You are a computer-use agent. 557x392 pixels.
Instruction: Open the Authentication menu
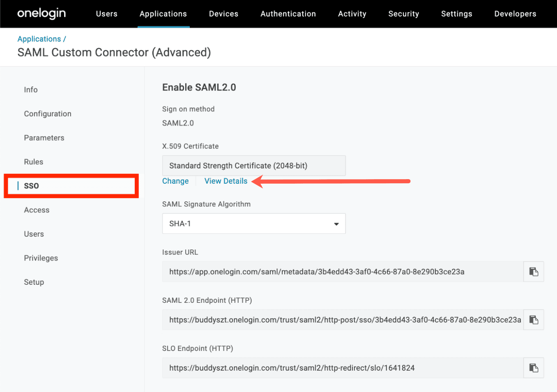click(x=288, y=14)
